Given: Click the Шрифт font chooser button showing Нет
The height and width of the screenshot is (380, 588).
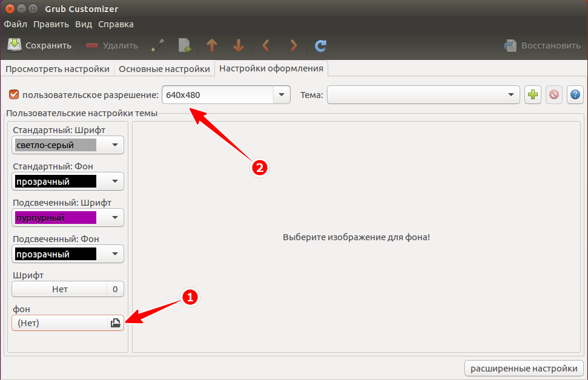Looking at the screenshot, I should click(68, 289).
